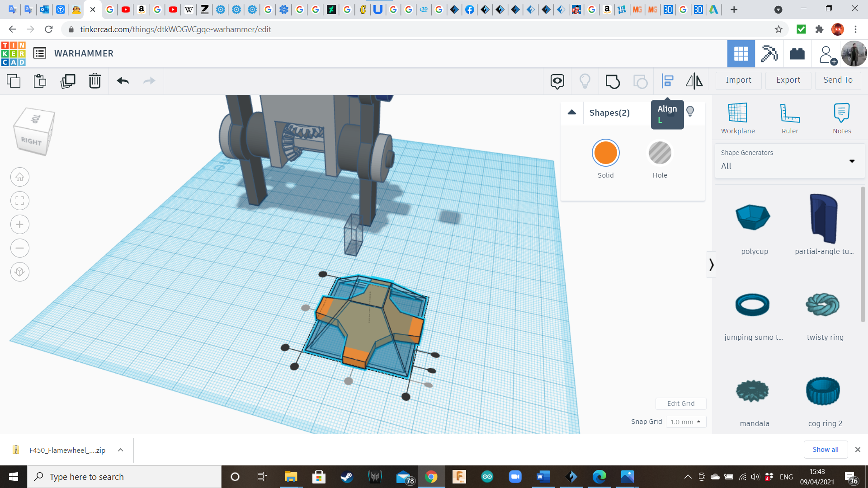Open the designs list icon beside WARHAMMER
The height and width of the screenshot is (488, 868).
click(x=40, y=53)
